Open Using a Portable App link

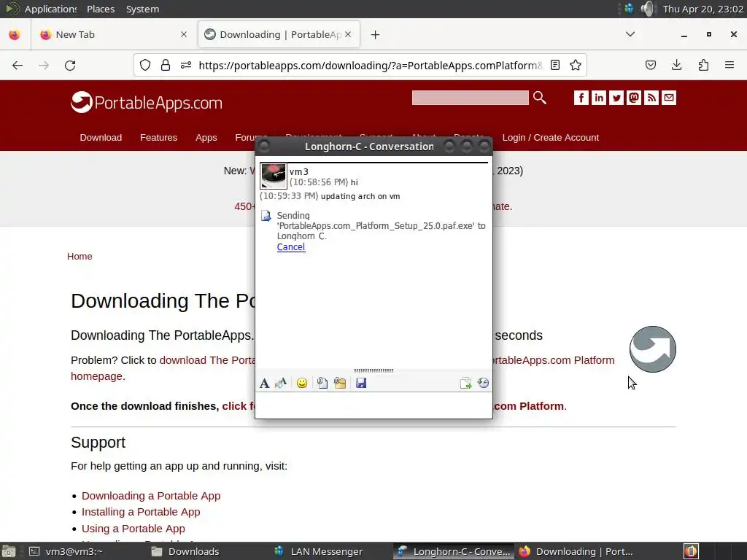[133, 529]
